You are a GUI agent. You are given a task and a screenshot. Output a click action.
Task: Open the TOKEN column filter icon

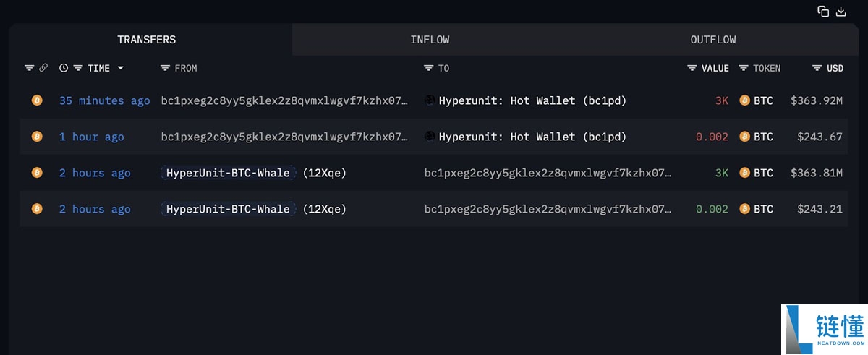pyautogui.click(x=744, y=68)
